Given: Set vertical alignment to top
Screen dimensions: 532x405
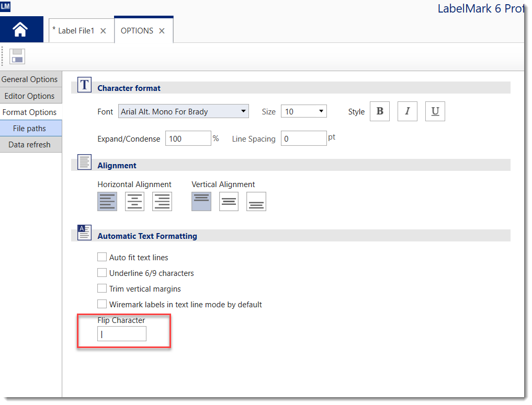Looking at the screenshot, I should (201, 201).
